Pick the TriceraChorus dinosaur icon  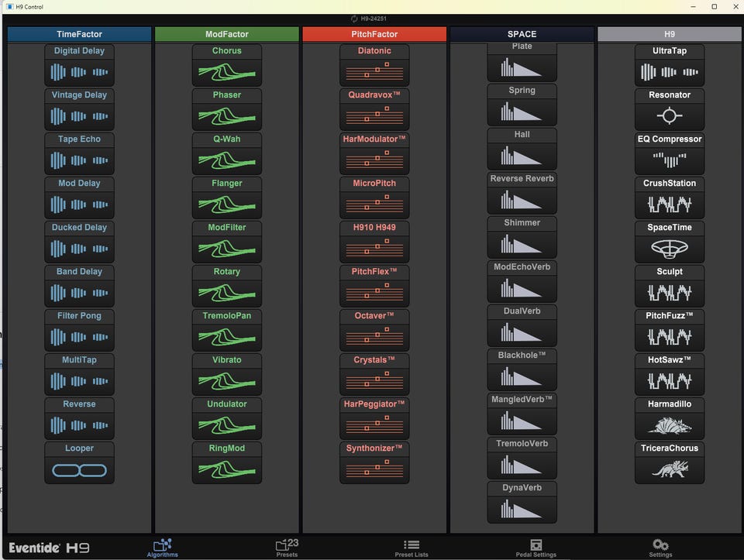[670, 469]
